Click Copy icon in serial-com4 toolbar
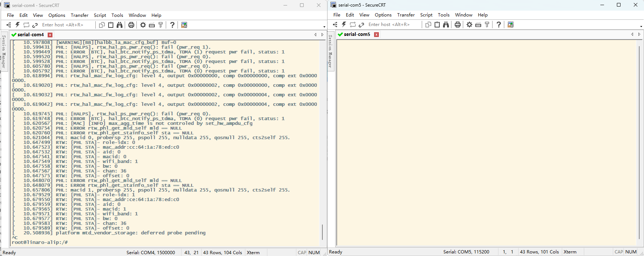The image size is (644, 256). pos(102,25)
